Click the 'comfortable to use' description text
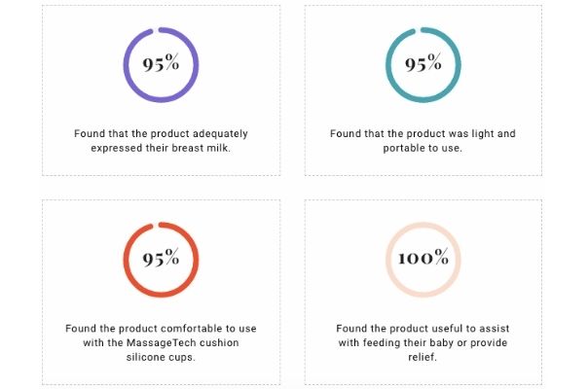Image resolution: width=588 pixels, height=389 pixels. [161, 342]
